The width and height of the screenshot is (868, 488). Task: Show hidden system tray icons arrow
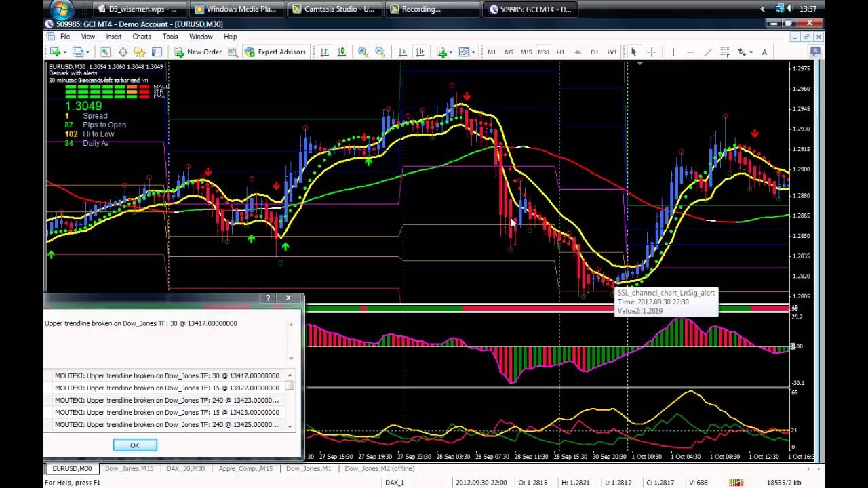point(763,9)
